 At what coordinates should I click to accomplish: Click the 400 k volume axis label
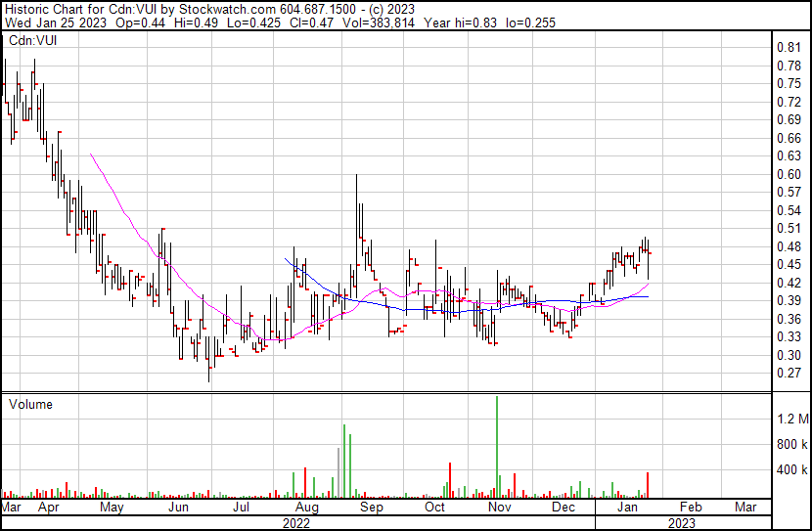pyautogui.click(x=791, y=470)
